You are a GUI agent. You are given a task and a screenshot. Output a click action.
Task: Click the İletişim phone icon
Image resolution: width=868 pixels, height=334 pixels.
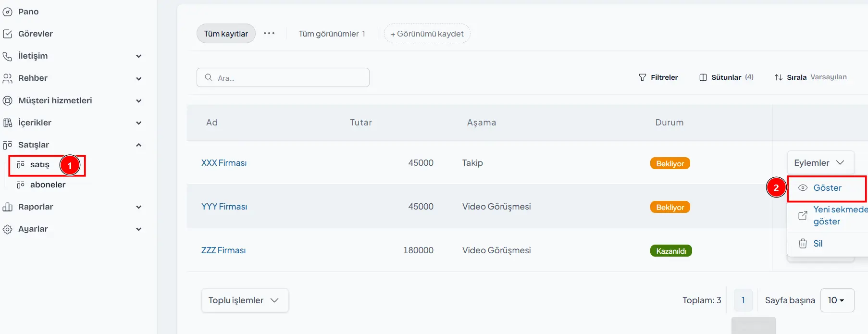8,56
